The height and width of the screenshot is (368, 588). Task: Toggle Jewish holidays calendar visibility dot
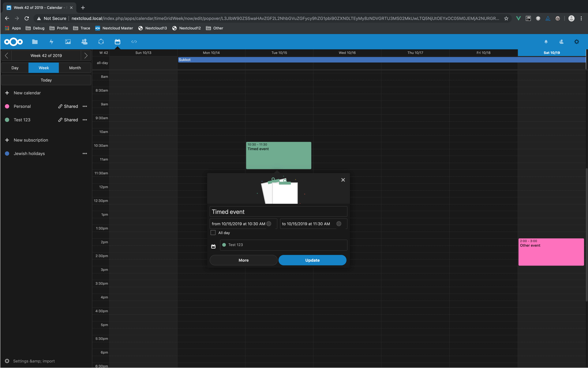click(7, 154)
